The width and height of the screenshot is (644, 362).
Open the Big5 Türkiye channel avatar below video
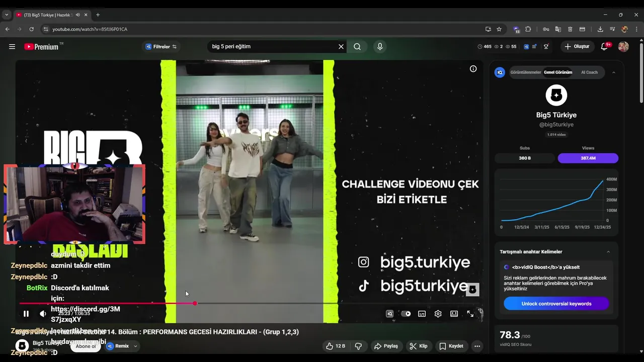pos(22,346)
